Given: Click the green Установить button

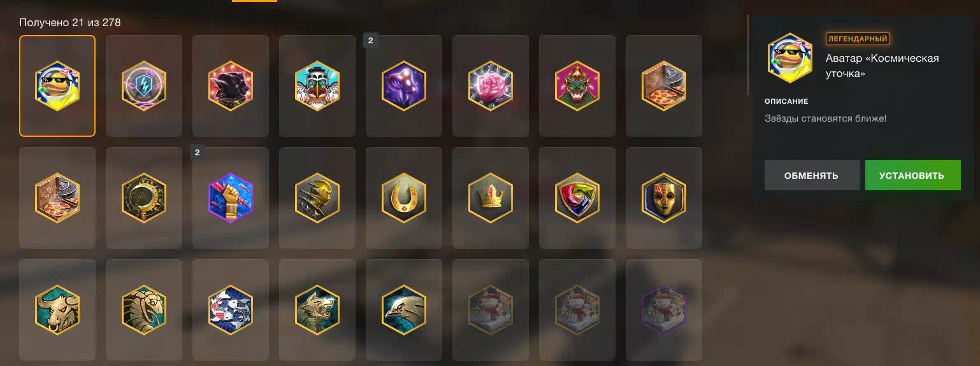Looking at the screenshot, I should point(912,175).
